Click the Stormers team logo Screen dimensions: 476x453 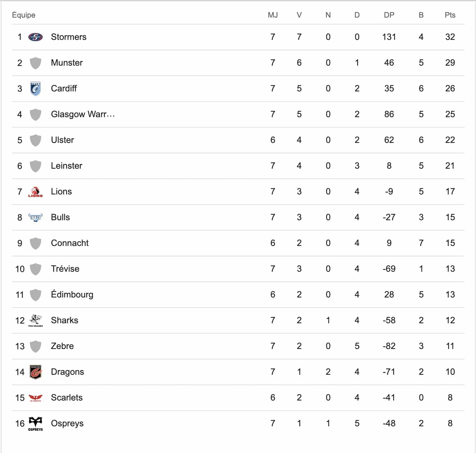pyautogui.click(x=36, y=37)
